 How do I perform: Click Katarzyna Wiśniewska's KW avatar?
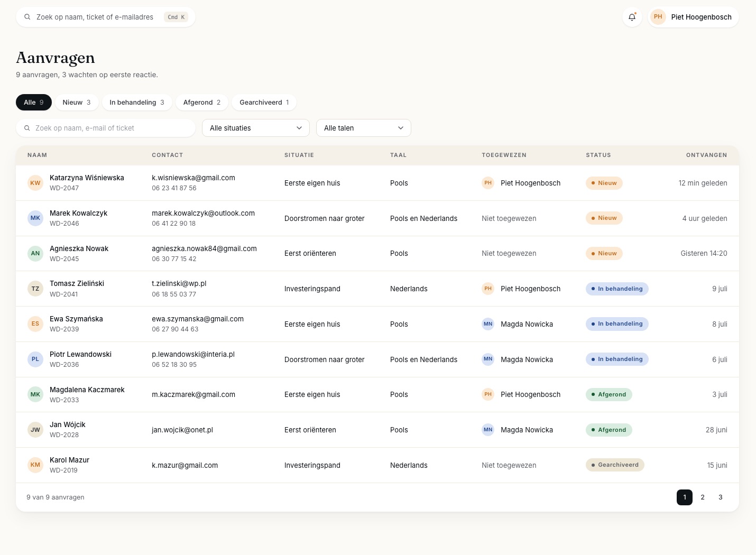click(x=35, y=183)
